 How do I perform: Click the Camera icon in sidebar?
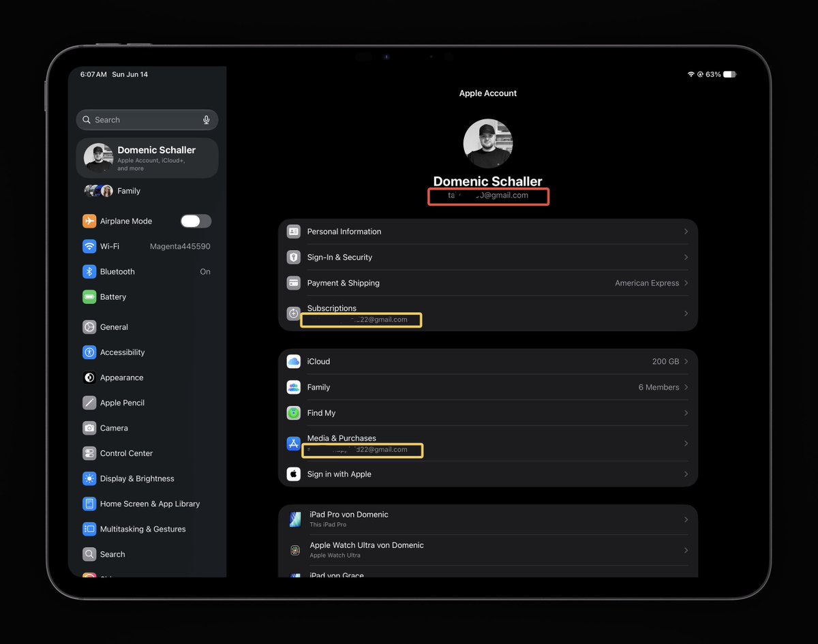[x=89, y=428]
